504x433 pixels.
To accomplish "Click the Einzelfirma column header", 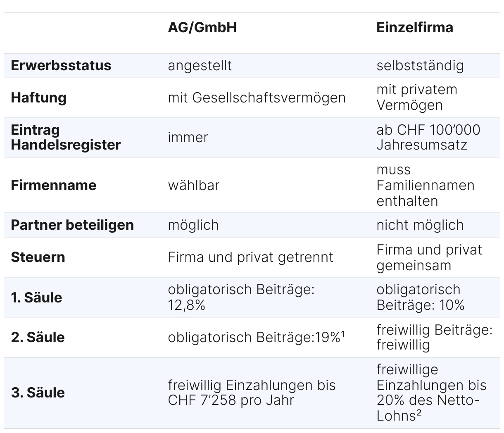I will (x=414, y=27).
